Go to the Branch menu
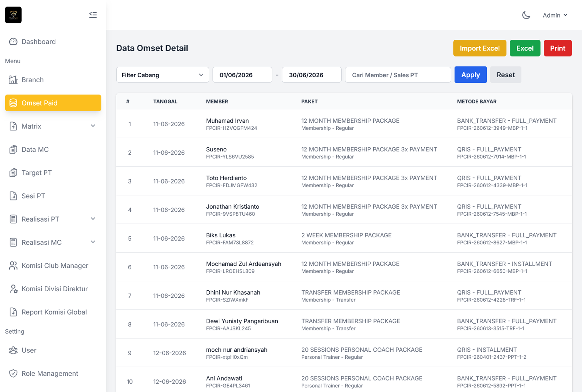 click(53, 80)
